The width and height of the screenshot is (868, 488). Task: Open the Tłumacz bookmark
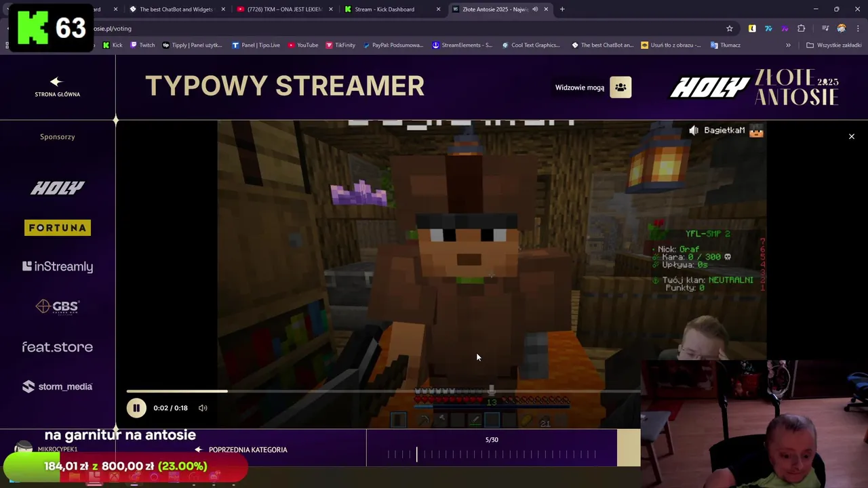click(726, 45)
